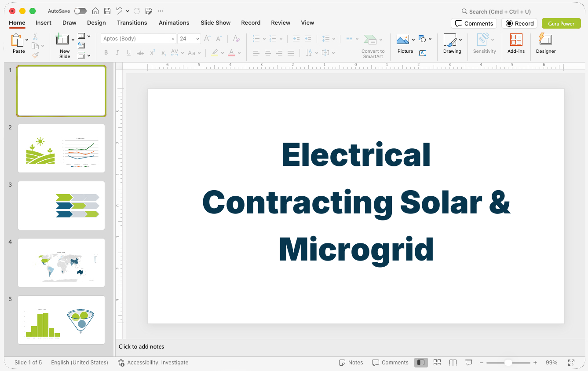588x371 pixels.
Task: Toggle Italic formatting
Action: coord(117,53)
